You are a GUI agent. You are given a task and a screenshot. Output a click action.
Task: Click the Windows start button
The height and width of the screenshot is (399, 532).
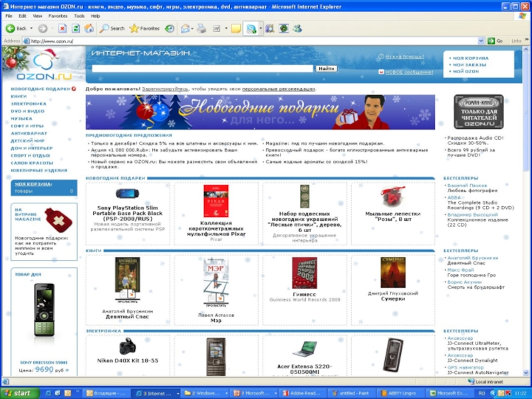coord(20,393)
